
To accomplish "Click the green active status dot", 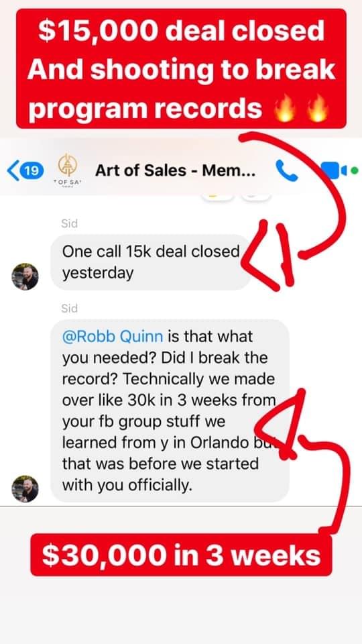I will pos(355,170).
